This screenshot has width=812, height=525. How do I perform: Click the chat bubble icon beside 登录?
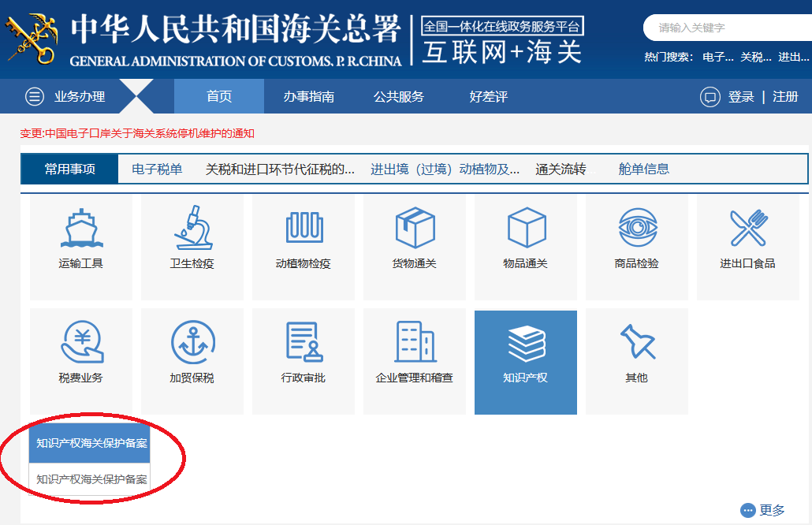tap(710, 97)
